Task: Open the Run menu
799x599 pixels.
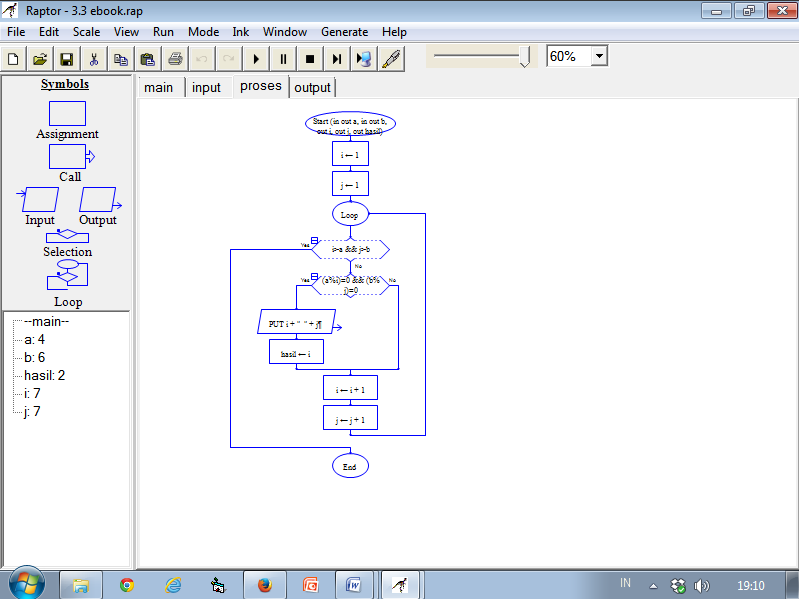Action: pyautogui.click(x=163, y=32)
